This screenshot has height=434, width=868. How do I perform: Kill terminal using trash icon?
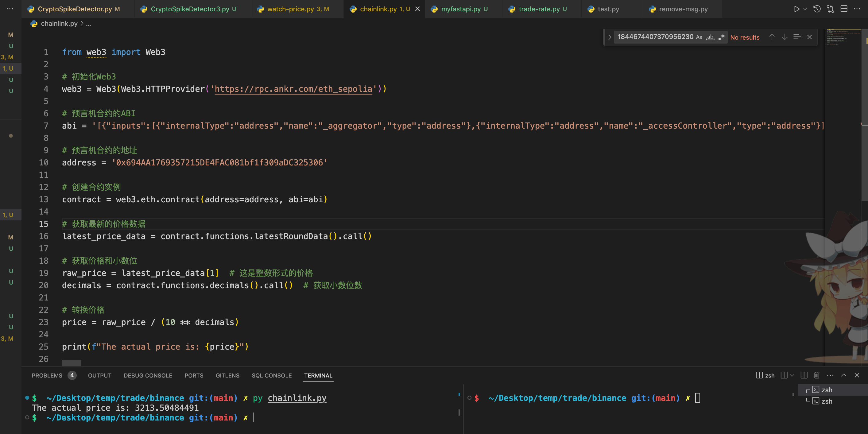pos(817,375)
